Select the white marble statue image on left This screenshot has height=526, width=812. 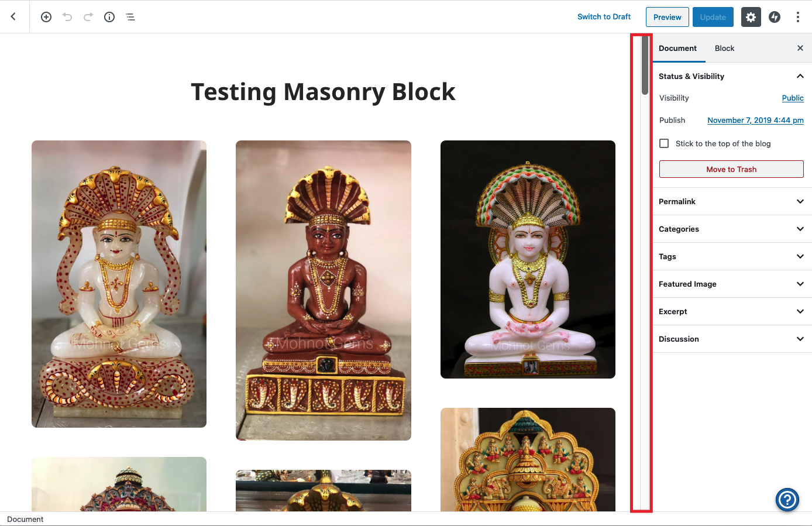tap(119, 284)
